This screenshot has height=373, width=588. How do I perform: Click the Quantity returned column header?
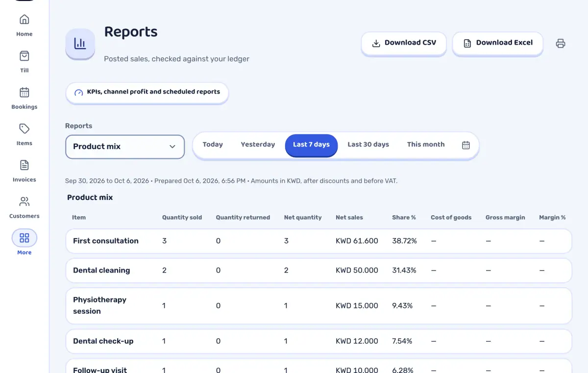243,218
